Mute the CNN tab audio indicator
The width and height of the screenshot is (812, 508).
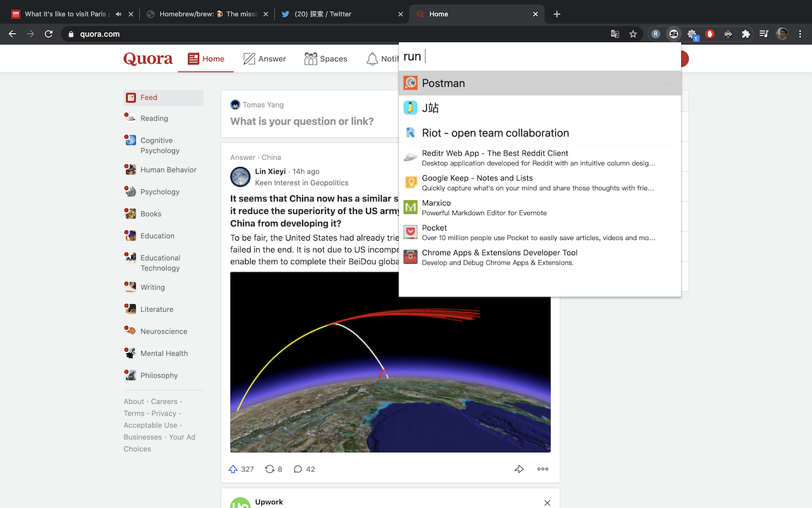tap(119, 14)
